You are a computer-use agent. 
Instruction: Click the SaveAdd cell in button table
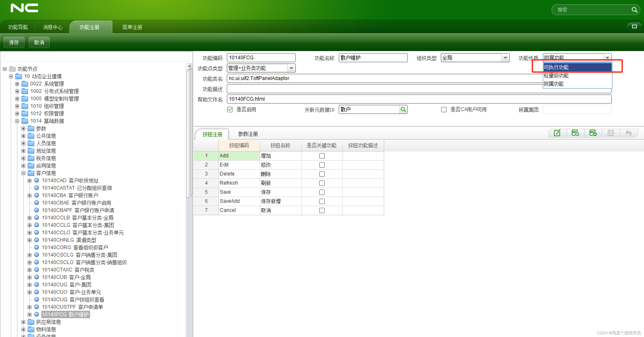click(239, 201)
